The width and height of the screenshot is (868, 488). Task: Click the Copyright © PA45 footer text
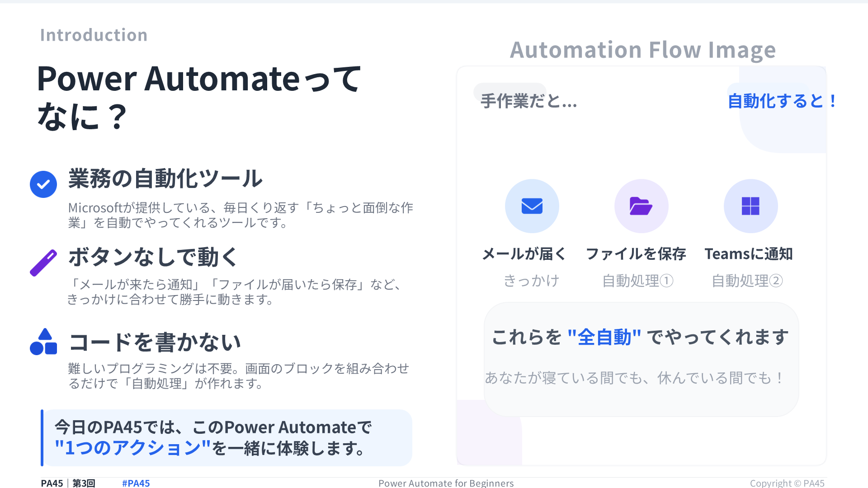pyautogui.click(x=787, y=483)
